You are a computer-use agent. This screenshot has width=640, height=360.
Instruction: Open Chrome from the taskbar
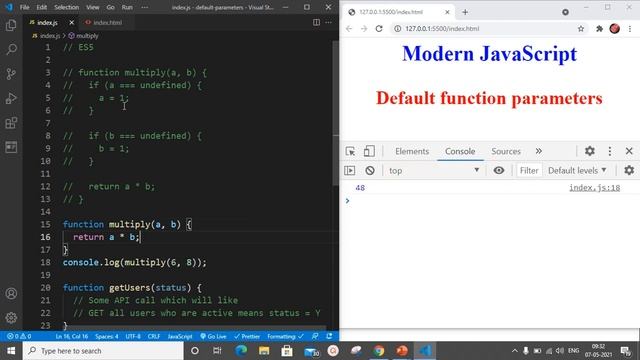379,351
